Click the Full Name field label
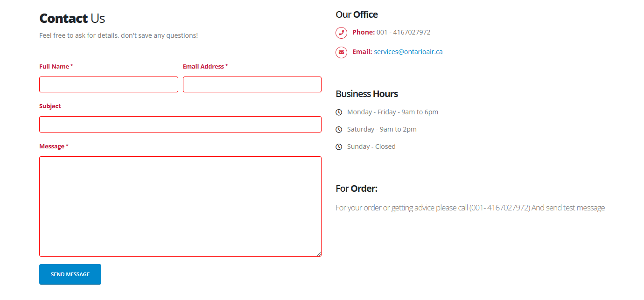644x300 pixels. [54, 67]
